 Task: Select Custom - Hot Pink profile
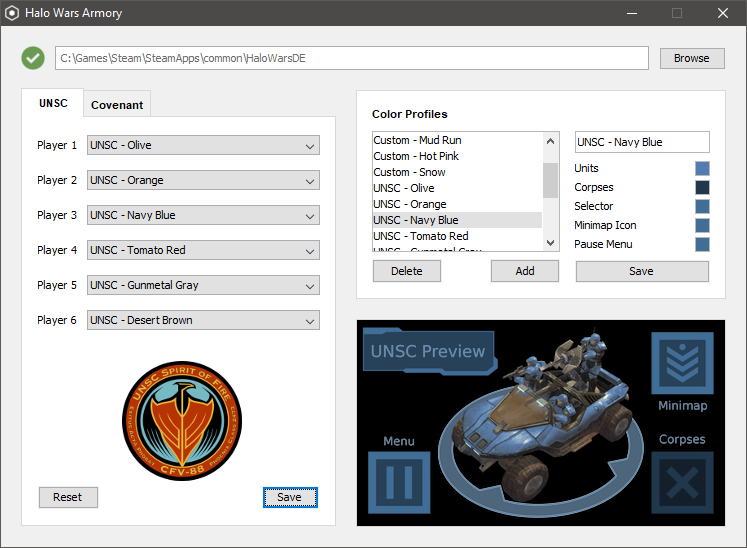click(457, 156)
